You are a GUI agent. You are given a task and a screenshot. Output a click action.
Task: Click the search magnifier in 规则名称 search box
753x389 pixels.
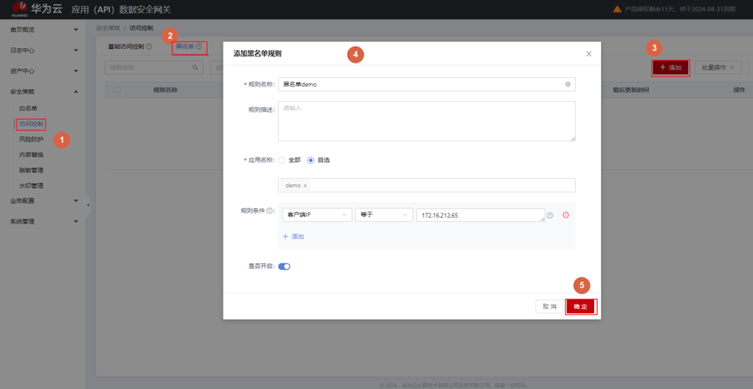point(195,68)
